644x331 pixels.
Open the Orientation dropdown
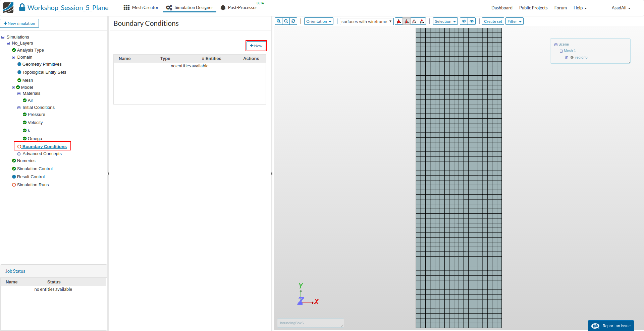coord(319,21)
